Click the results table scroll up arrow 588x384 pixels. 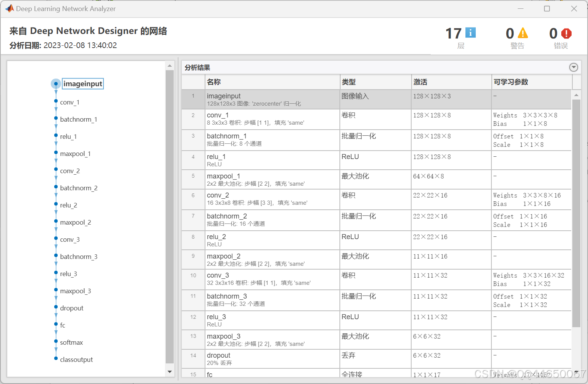(x=576, y=95)
